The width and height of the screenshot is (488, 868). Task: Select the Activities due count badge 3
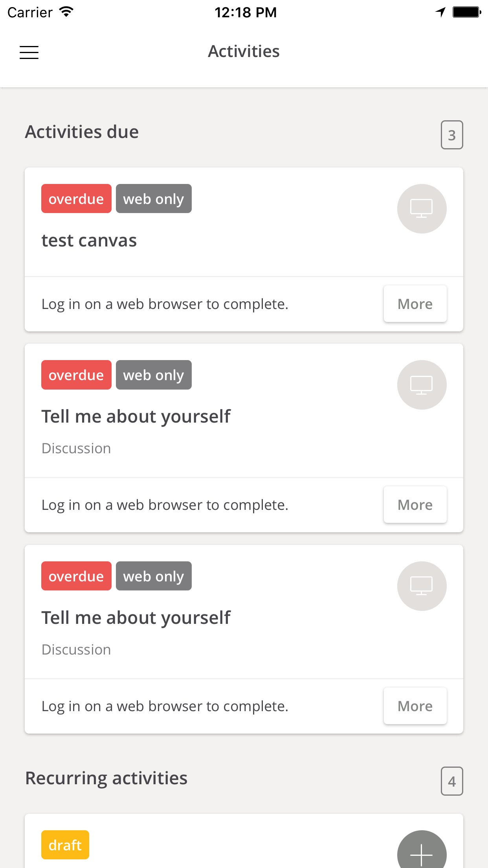pos(452,135)
